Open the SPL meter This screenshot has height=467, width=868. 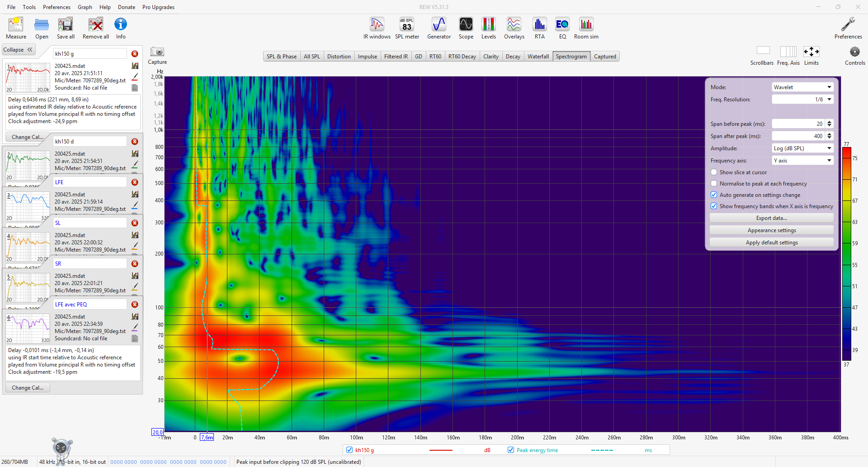pyautogui.click(x=407, y=28)
